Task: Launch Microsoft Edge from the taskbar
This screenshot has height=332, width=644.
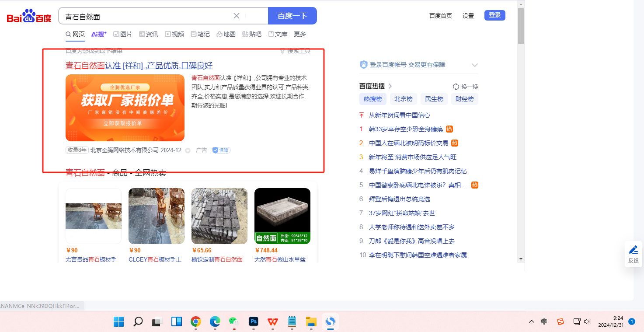Action: click(x=215, y=322)
